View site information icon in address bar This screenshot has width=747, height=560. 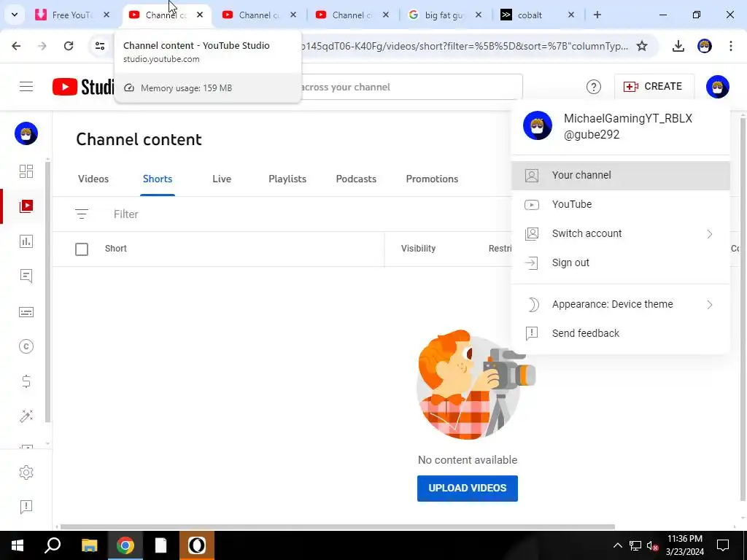click(x=100, y=46)
